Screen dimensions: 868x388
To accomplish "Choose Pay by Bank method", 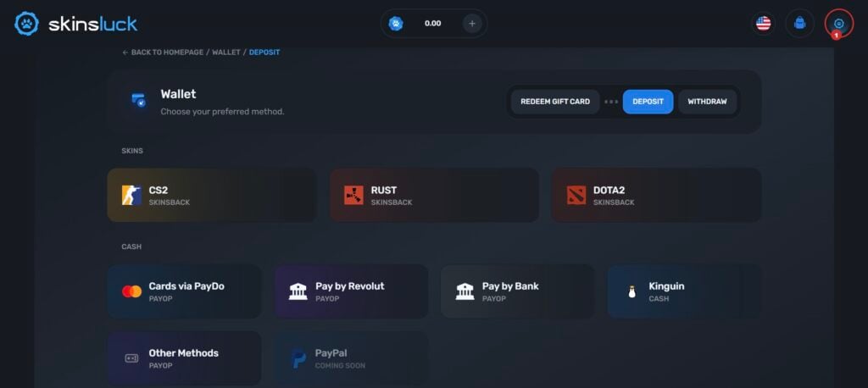I will coord(518,291).
